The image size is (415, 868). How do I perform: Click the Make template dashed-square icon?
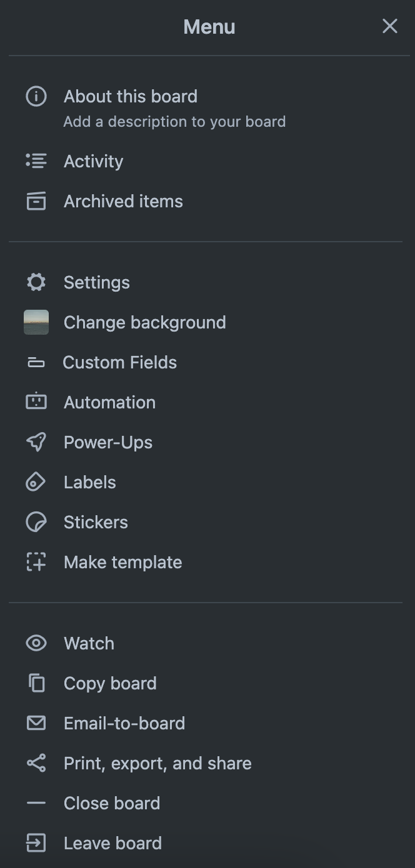(36, 562)
